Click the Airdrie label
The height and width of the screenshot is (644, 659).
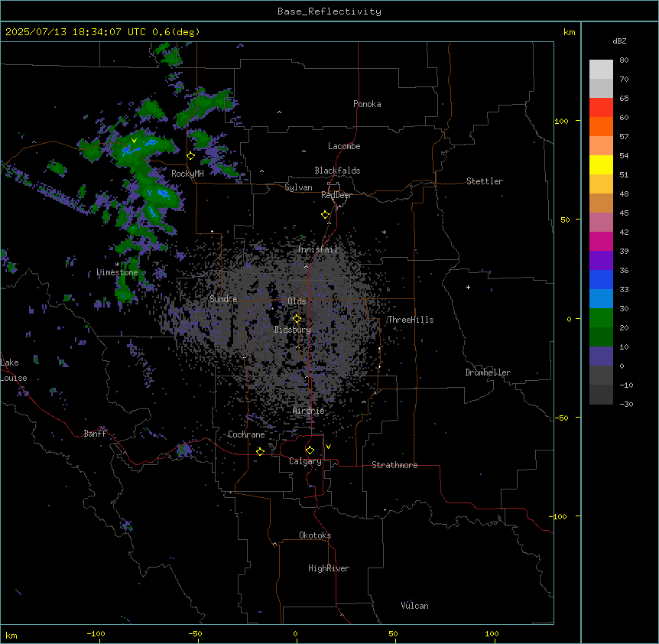click(x=309, y=411)
